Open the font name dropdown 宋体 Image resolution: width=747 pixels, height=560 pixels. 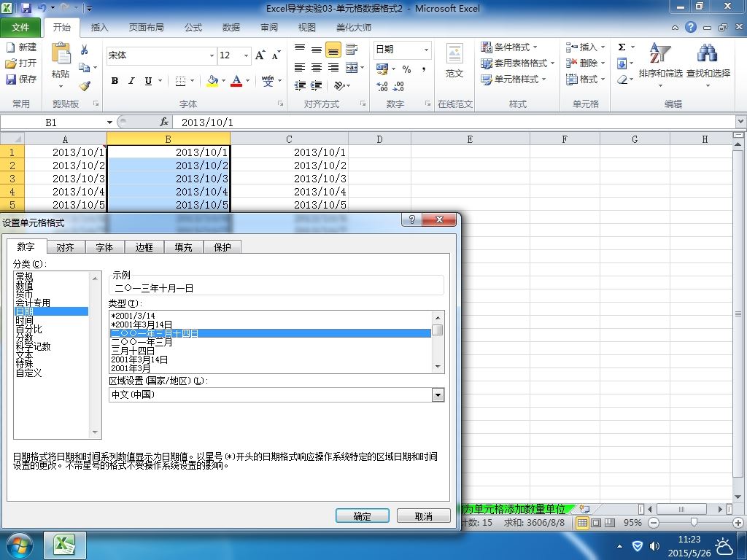pos(212,55)
